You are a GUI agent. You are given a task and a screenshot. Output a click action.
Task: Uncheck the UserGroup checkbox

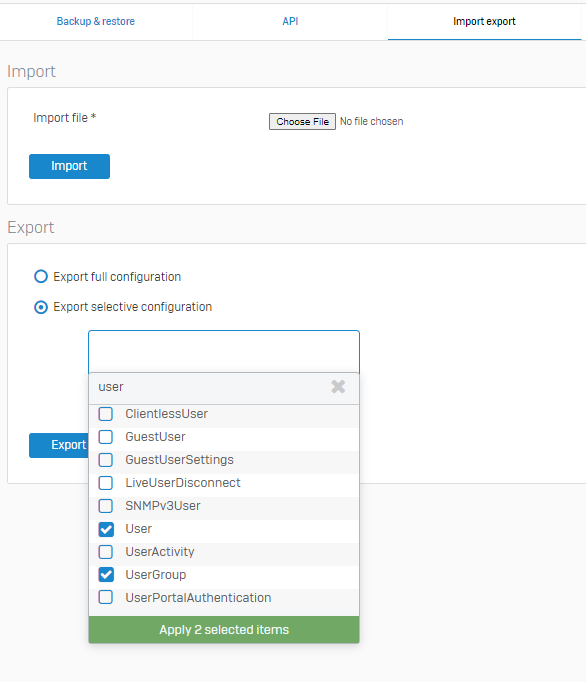[x=106, y=575]
